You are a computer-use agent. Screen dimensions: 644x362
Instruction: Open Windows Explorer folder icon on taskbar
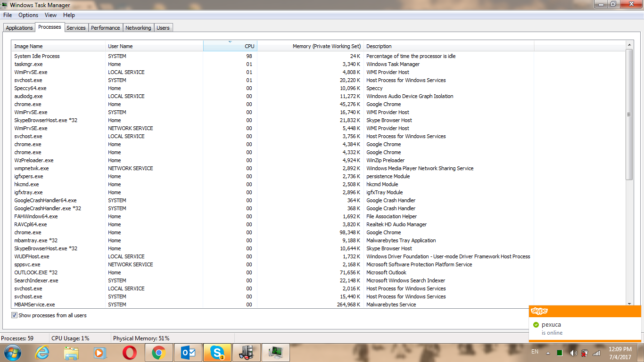pyautogui.click(x=71, y=353)
